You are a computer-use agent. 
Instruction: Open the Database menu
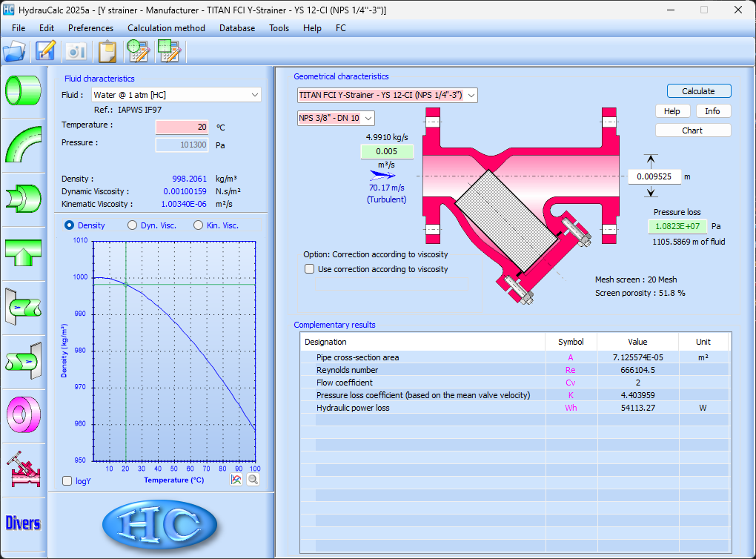236,28
